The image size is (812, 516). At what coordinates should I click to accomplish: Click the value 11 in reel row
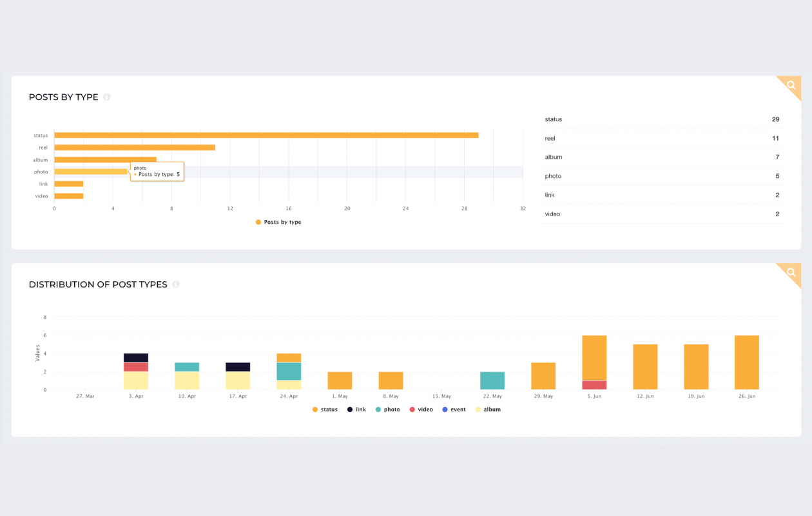[776, 138]
